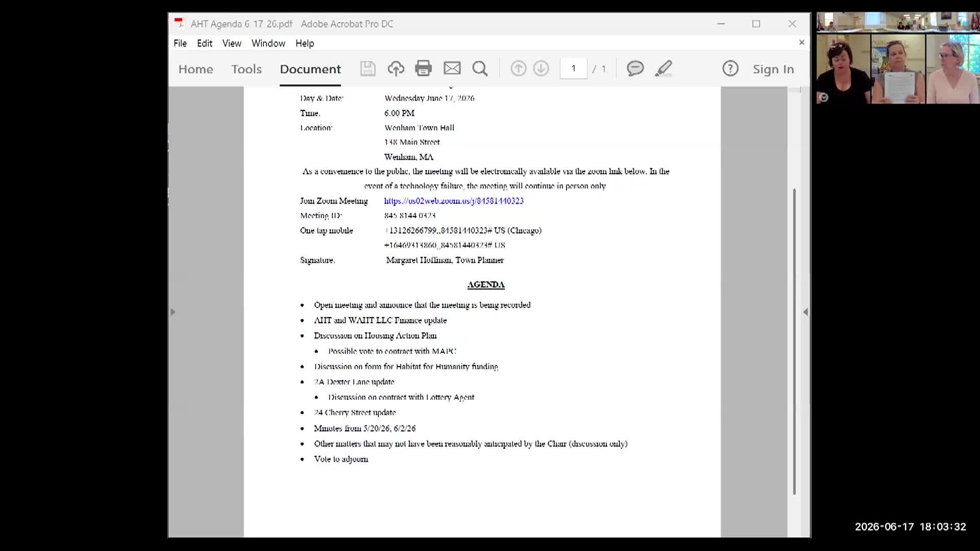Click the page number input field

574,68
